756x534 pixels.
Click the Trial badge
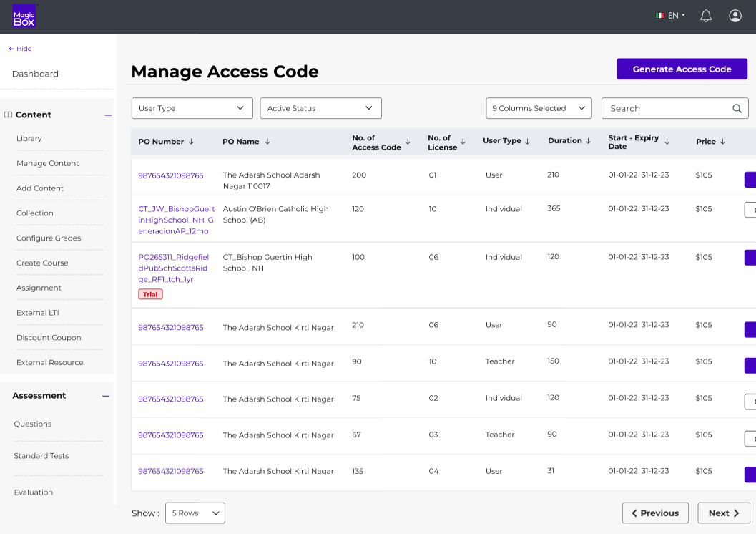click(x=150, y=294)
